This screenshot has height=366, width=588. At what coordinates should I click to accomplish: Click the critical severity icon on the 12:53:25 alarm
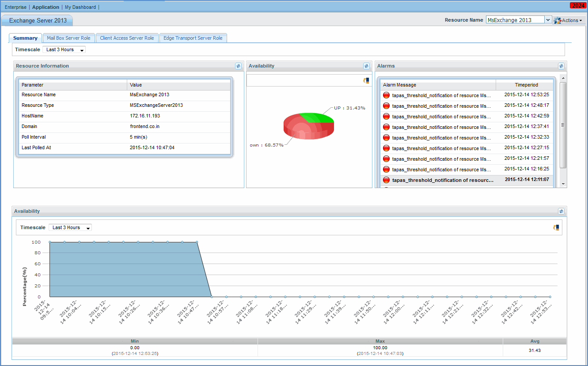386,95
